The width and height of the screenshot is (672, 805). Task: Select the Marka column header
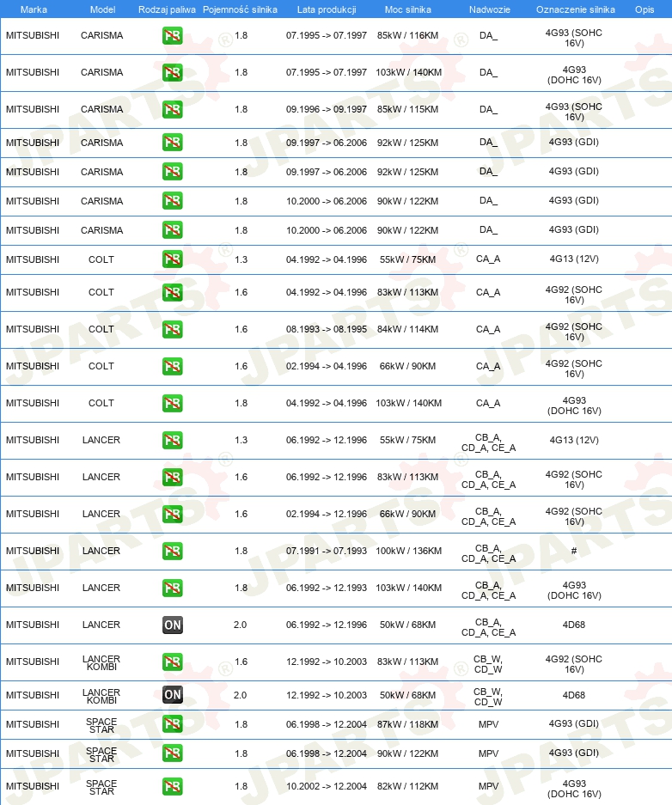tap(34, 9)
